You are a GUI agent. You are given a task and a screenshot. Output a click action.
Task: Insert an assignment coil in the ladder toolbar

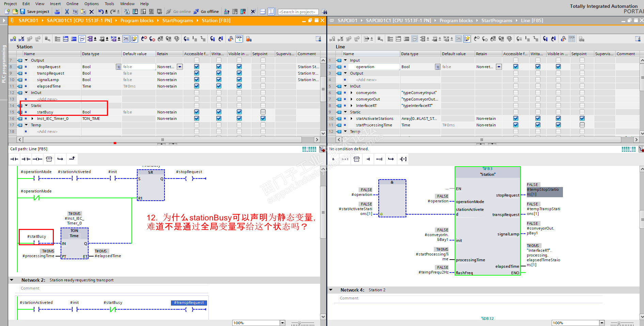click(37, 159)
